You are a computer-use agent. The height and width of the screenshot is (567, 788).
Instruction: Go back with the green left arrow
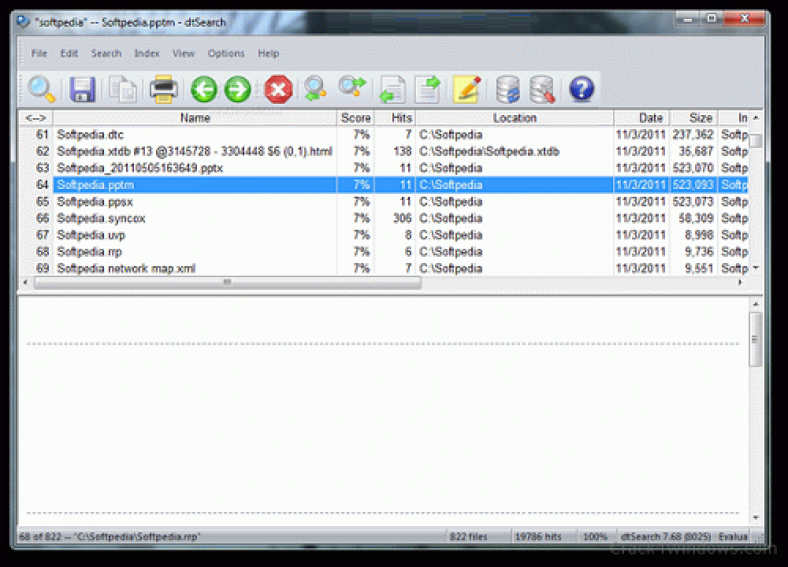[204, 89]
